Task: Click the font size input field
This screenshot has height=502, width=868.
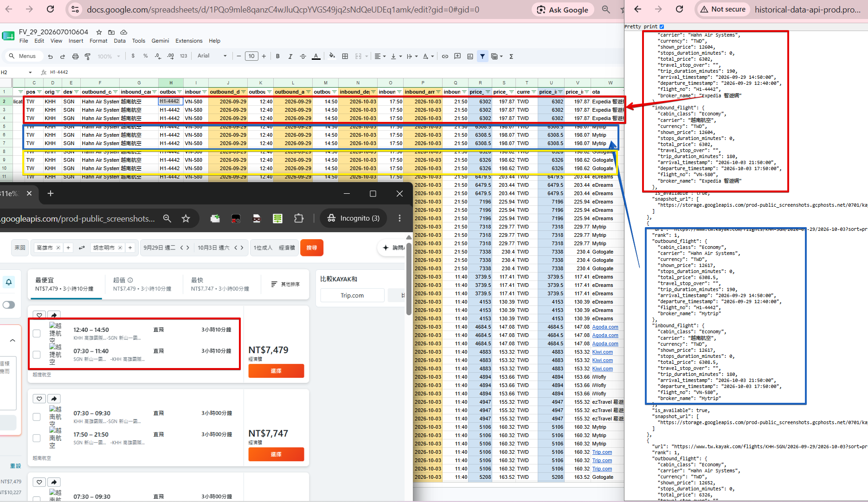Action: click(x=251, y=57)
